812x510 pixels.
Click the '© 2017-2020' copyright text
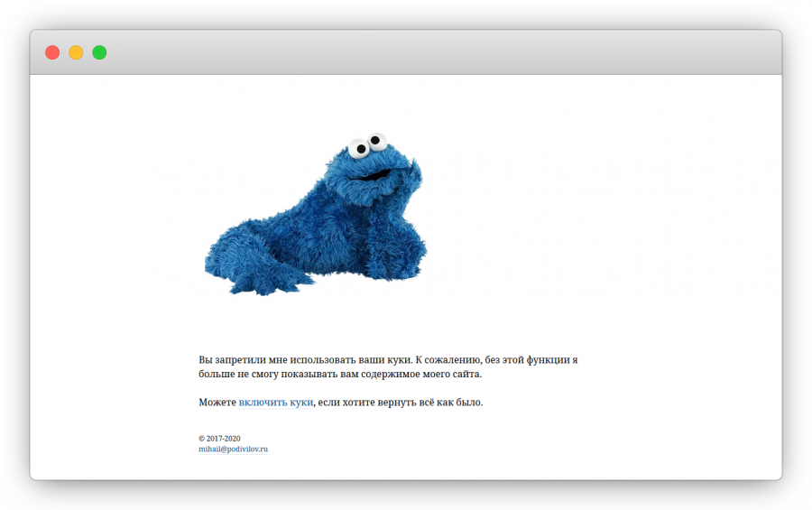(219, 438)
